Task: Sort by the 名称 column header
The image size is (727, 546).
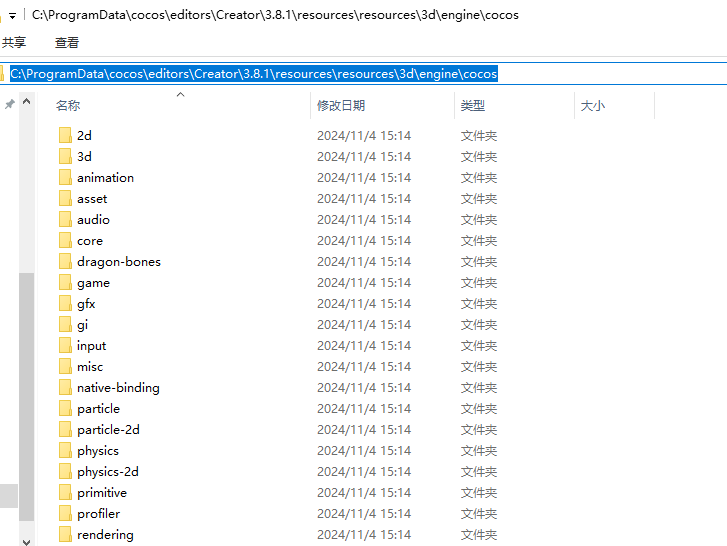Action: coord(68,106)
